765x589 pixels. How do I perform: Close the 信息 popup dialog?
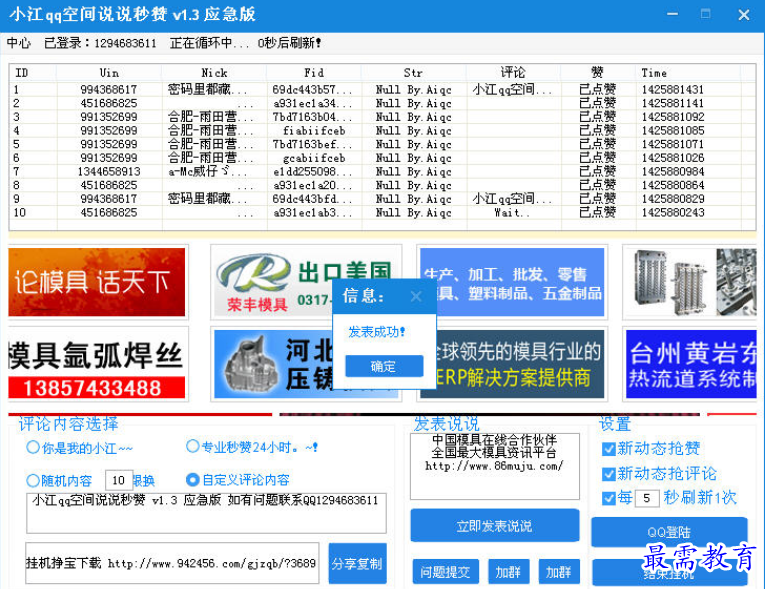pos(416,296)
